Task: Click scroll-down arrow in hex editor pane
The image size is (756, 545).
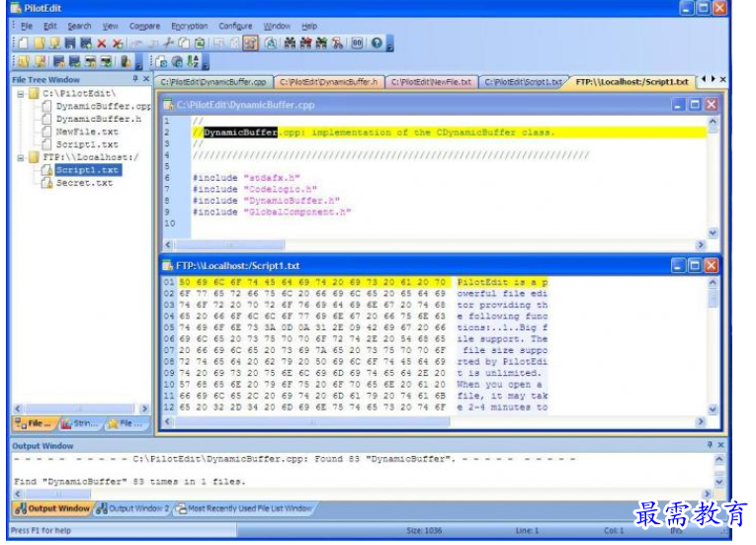Action: [713, 409]
